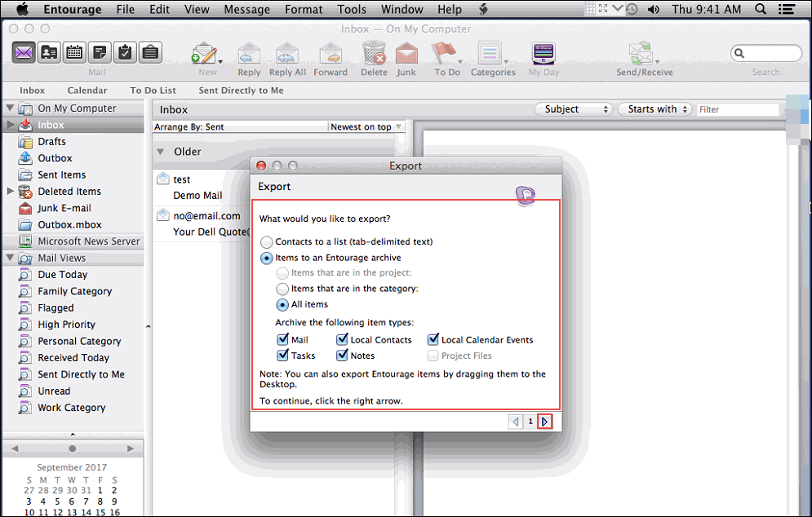Image resolution: width=812 pixels, height=517 pixels.
Task: Open the To Do flag icon
Action: (446, 53)
